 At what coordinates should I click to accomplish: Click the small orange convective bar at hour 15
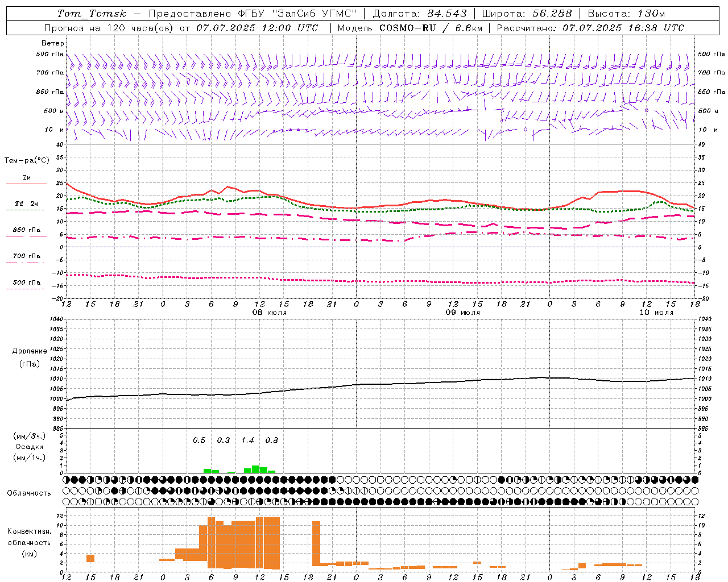click(x=90, y=558)
